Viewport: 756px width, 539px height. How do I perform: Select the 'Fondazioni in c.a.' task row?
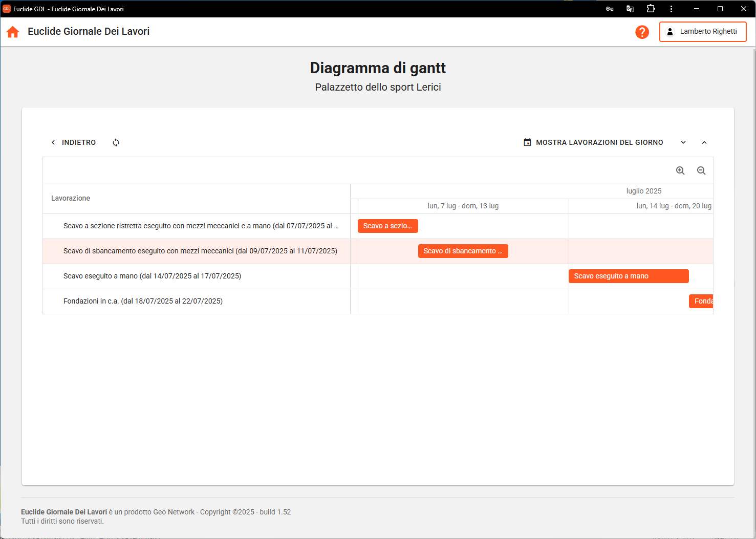pyautogui.click(x=143, y=301)
